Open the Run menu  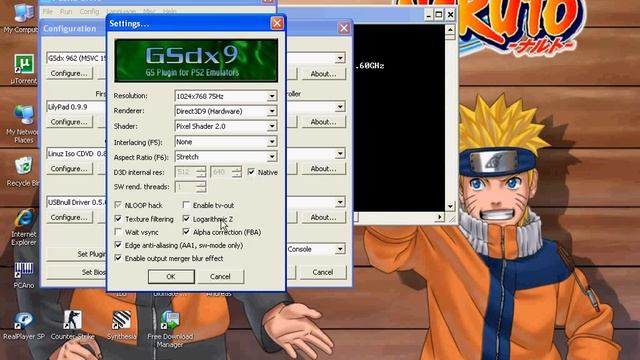[x=66, y=11]
